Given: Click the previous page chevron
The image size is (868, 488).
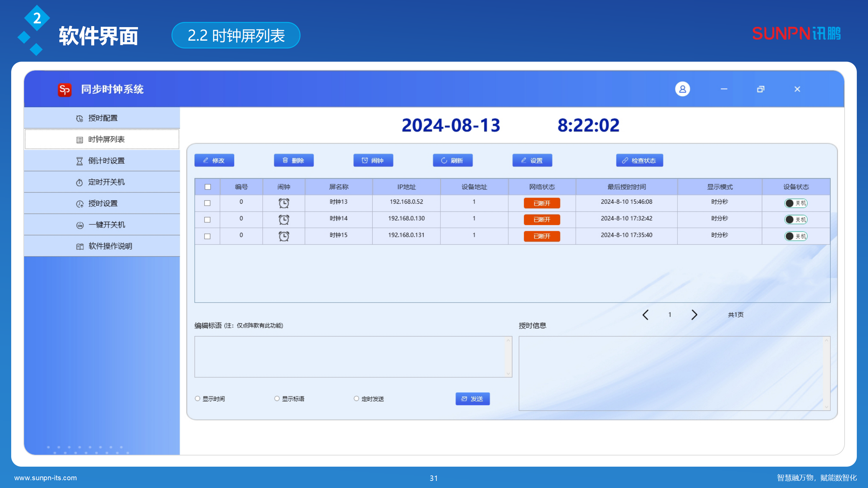Looking at the screenshot, I should (x=646, y=314).
